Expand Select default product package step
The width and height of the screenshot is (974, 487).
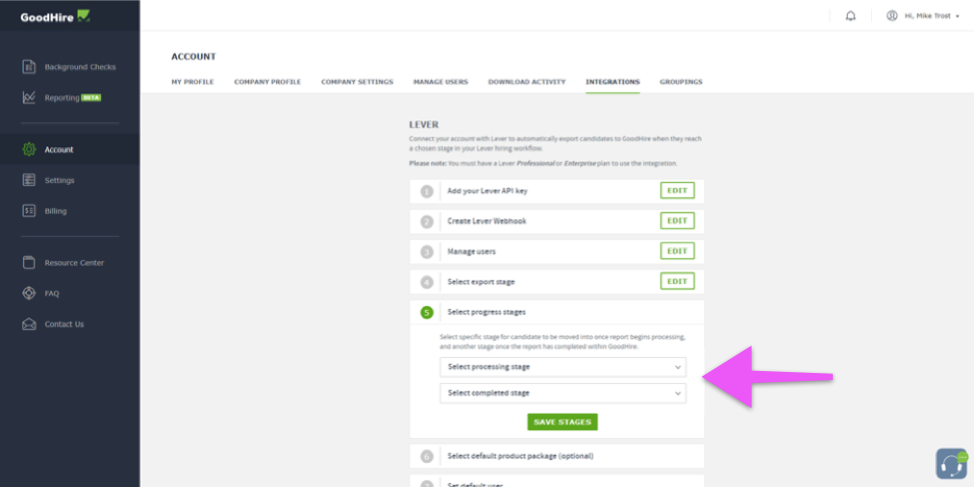(x=557, y=456)
